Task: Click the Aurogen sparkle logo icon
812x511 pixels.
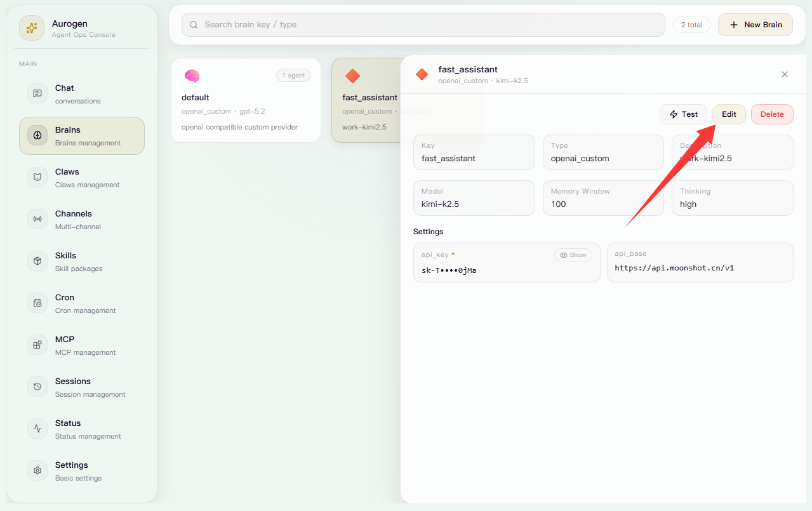Action: click(32, 28)
